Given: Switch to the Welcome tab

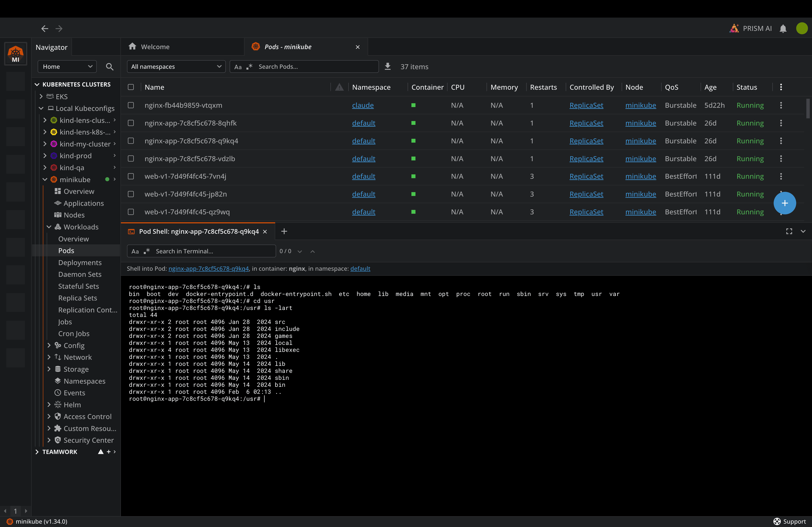Looking at the screenshot, I should click(x=155, y=47).
